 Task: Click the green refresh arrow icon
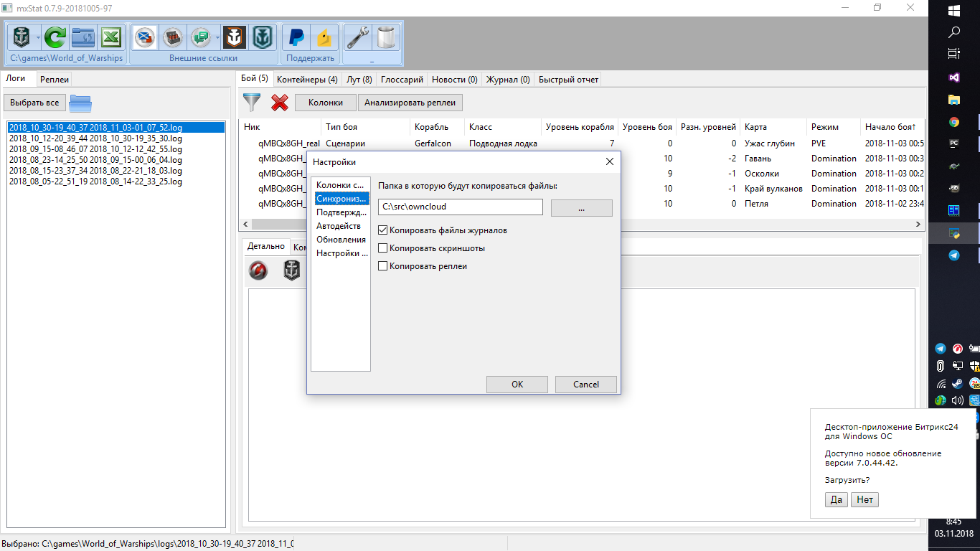[x=55, y=37]
